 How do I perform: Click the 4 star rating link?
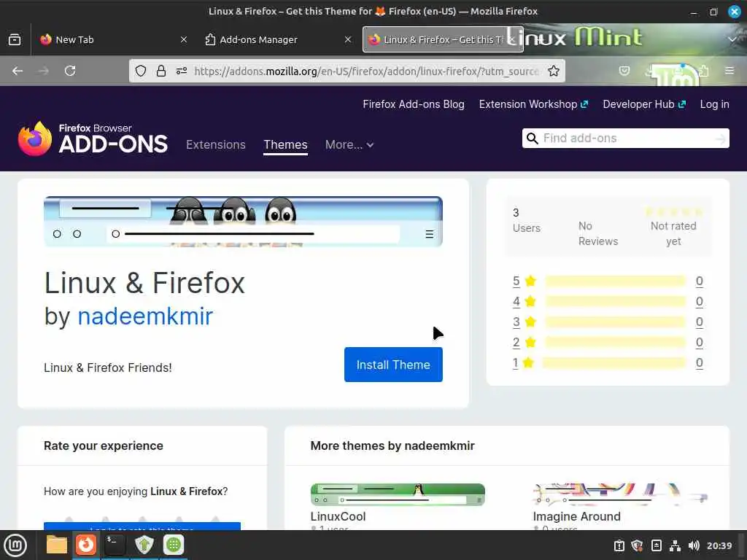point(516,301)
